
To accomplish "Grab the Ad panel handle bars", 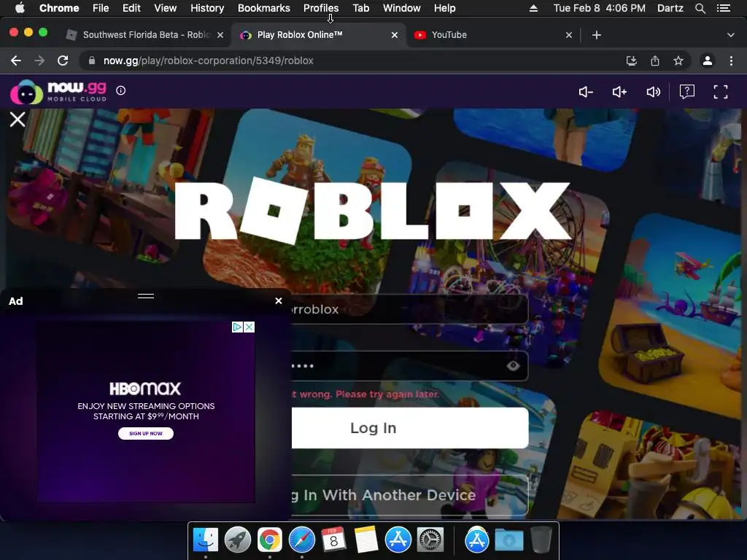I will [146, 296].
